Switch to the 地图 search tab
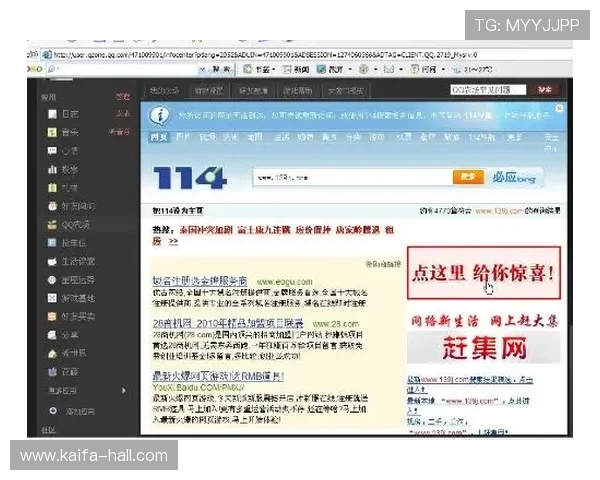 (254, 137)
